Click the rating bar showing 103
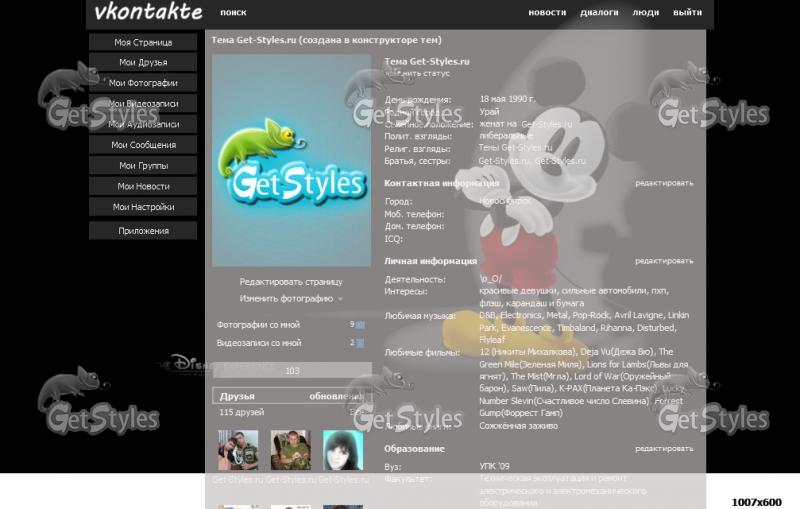 [x=291, y=371]
